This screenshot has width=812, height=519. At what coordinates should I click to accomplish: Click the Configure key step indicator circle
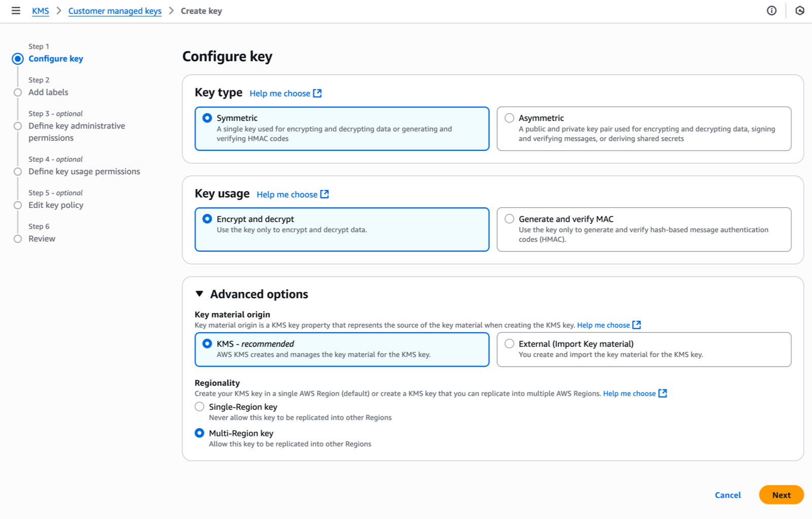click(18, 59)
